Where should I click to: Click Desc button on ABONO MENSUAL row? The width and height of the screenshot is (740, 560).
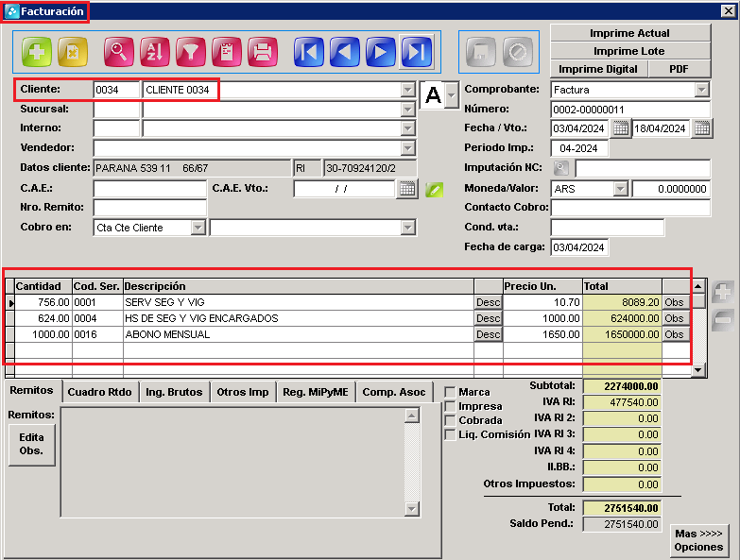click(x=488, y=334)
